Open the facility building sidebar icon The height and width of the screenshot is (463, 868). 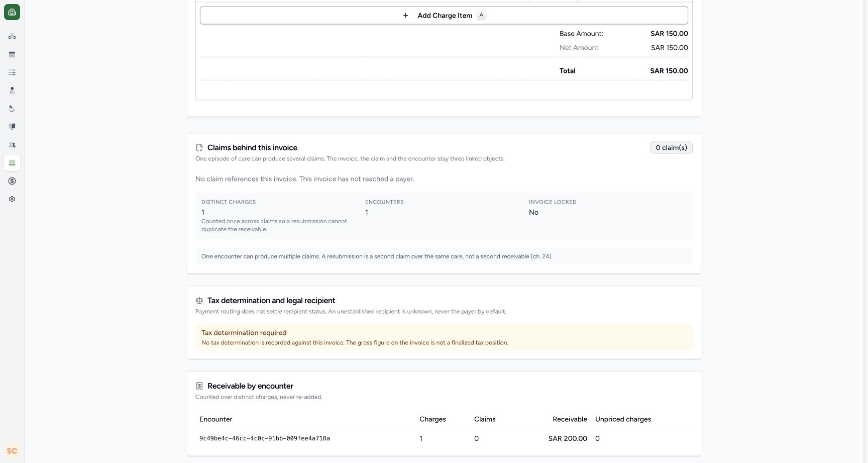(x=12, y=36)
